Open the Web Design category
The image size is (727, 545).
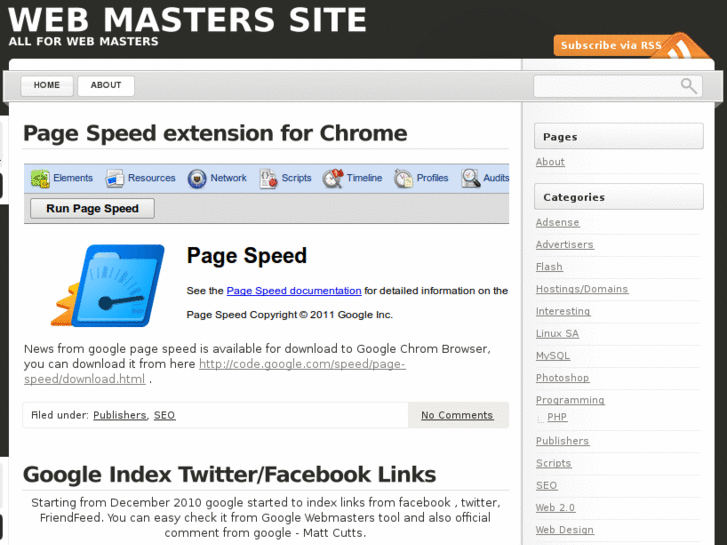565,530
